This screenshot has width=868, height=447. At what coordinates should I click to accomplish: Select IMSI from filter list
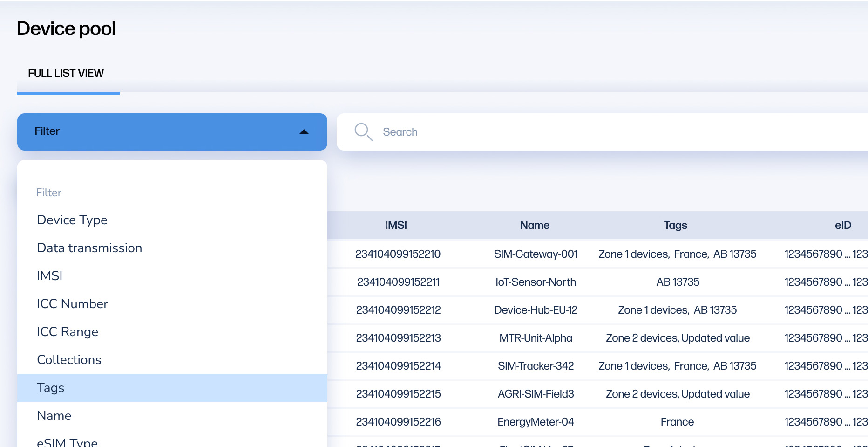coord(50,276)
